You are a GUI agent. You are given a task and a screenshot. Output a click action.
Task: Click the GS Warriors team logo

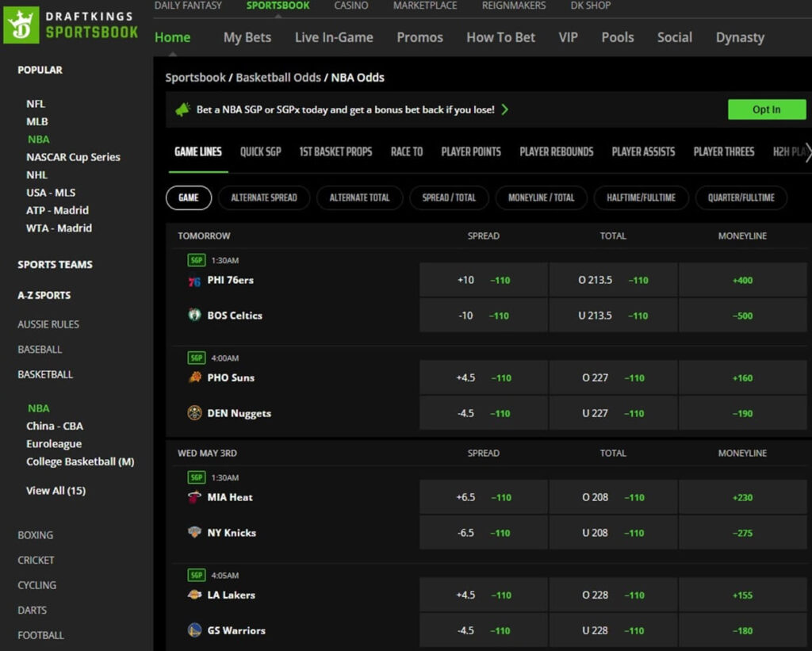pyautogui.click(x=194, y=630)
